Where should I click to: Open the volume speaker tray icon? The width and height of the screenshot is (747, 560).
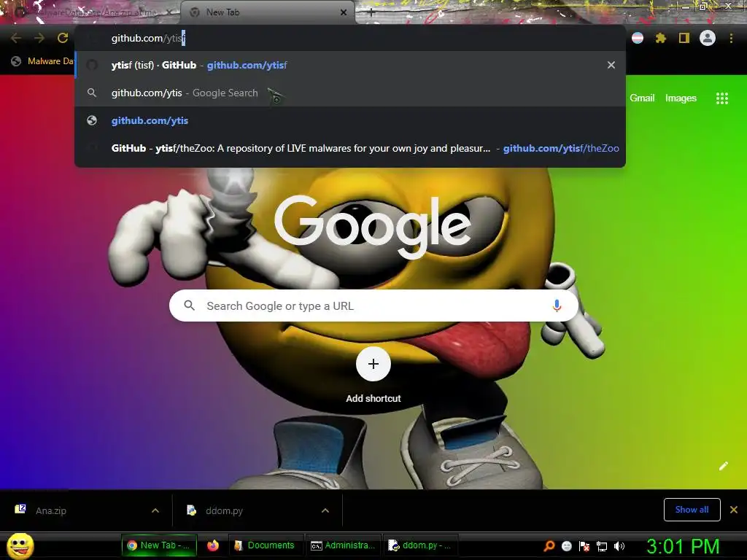(619, 546)
